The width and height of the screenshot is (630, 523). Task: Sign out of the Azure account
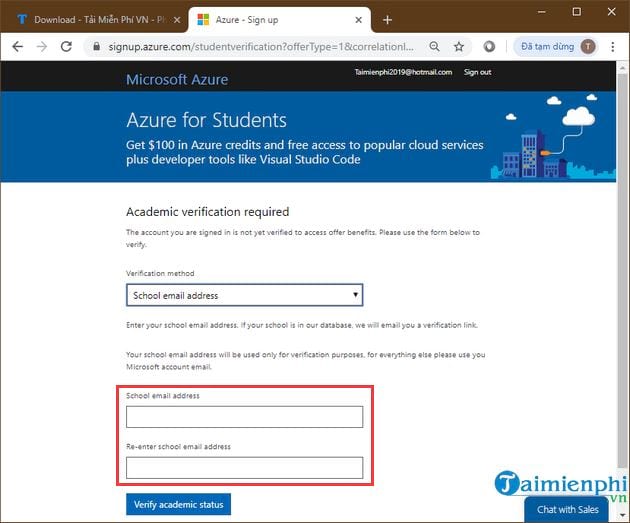click(477, 72)
